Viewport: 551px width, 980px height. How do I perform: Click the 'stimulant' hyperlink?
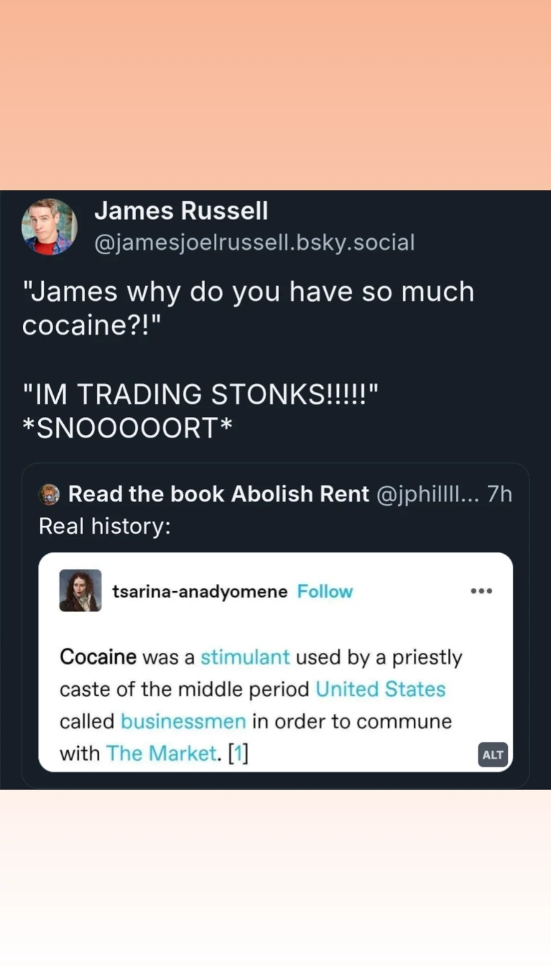coord(245,657)
